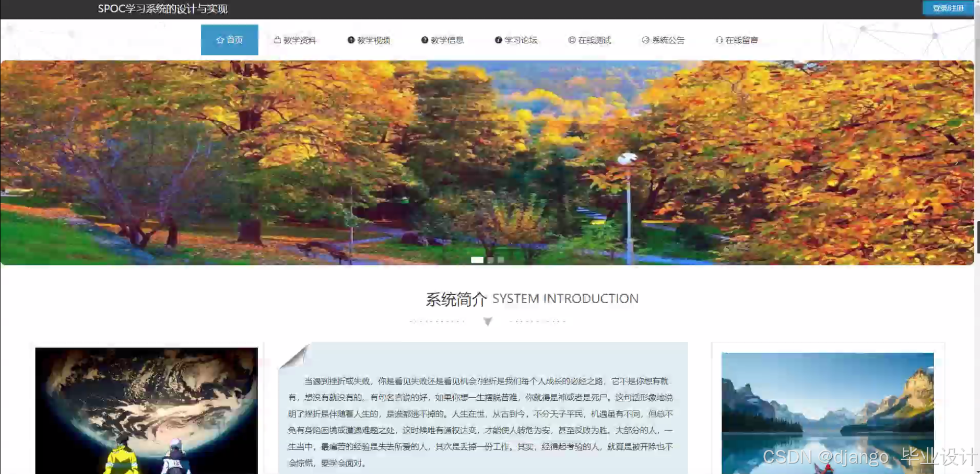Select the star icon beside 首页
Image resolution: width=980 pixels, height=474 pixels.
pyautogui.click(x=220, y=40)
